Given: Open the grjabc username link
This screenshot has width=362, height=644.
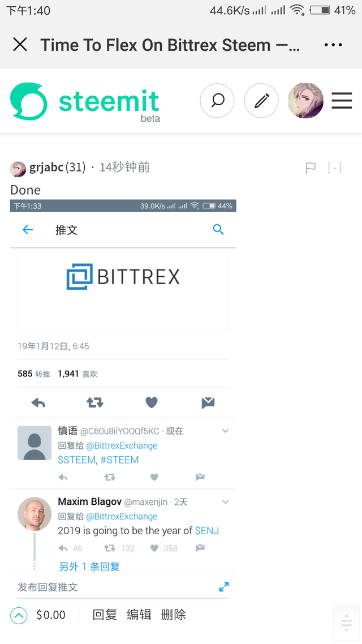Looking at the screenshot, I should click(x=46, y=168).
